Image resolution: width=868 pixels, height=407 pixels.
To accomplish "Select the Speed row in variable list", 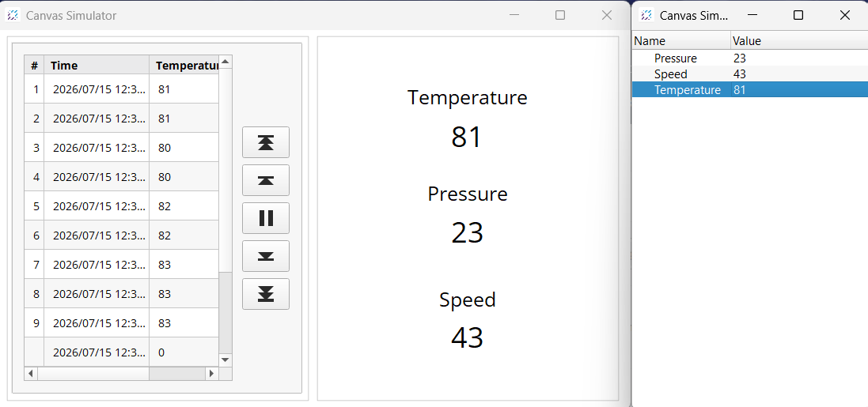I will pyautogui.click(x=750, y=74).
